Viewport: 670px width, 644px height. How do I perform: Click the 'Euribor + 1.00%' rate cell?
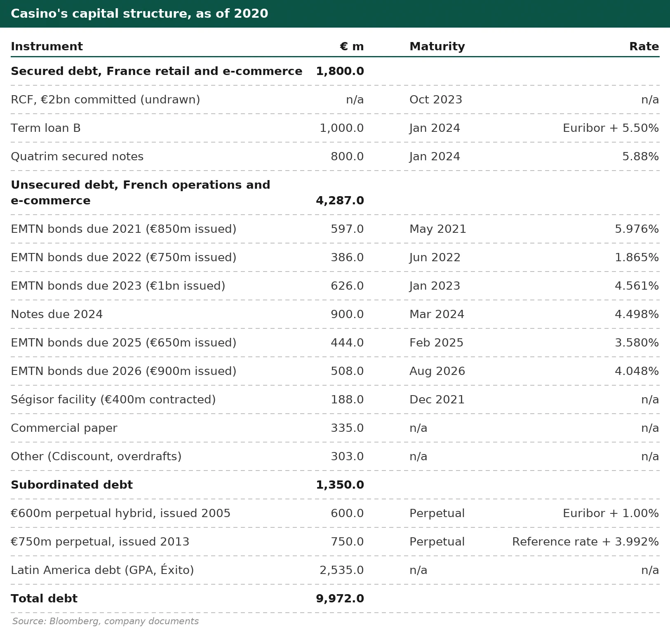point(611,513)
